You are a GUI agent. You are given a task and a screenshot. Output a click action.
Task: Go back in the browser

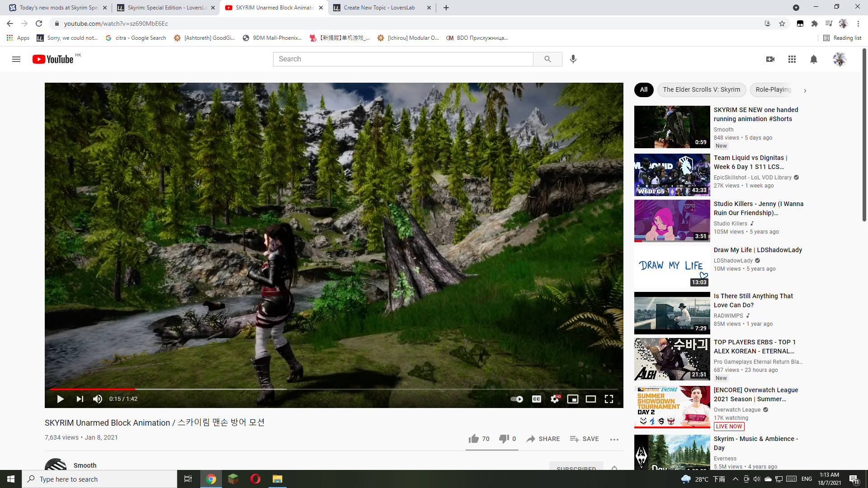tap(10, 23)
